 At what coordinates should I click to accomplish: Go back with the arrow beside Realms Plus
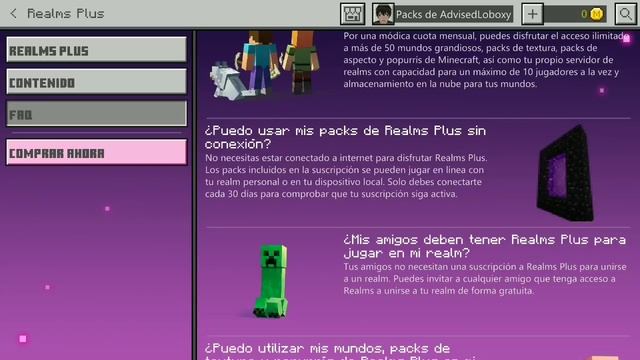coord(13,13)
